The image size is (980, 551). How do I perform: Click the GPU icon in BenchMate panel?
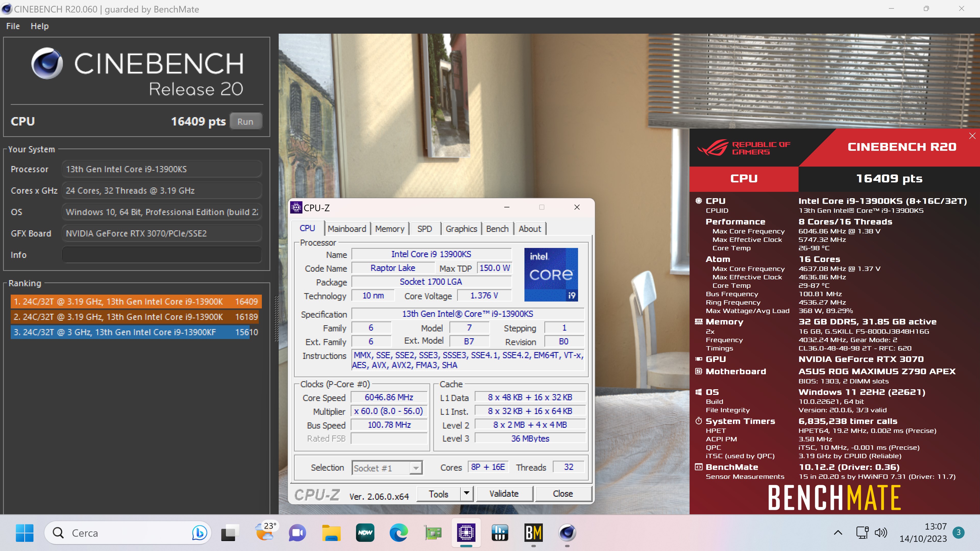pyautogui.click(x=699, y=359)
